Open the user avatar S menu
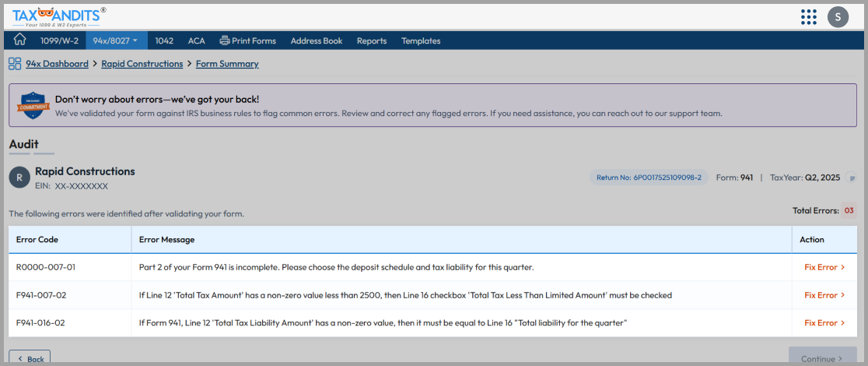Image resolution: width=868 pixels, height=366 pixels. click(838, 17)
